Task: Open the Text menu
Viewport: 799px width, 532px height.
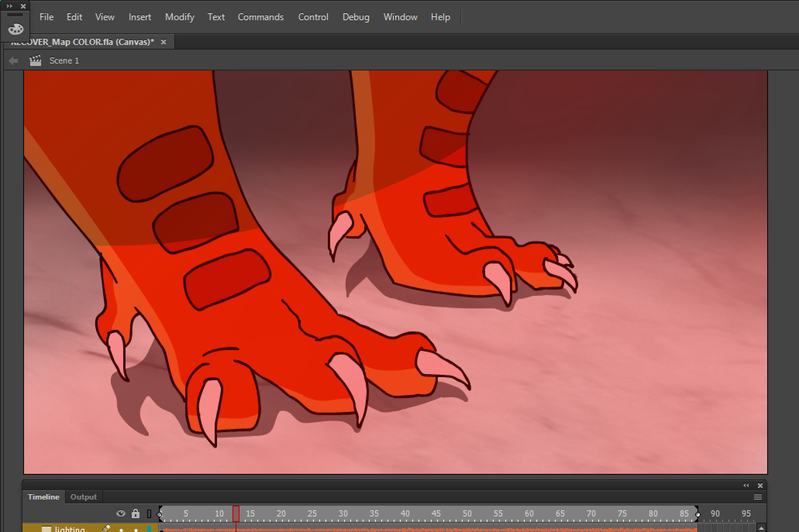Action: click(x=216, y=17)
